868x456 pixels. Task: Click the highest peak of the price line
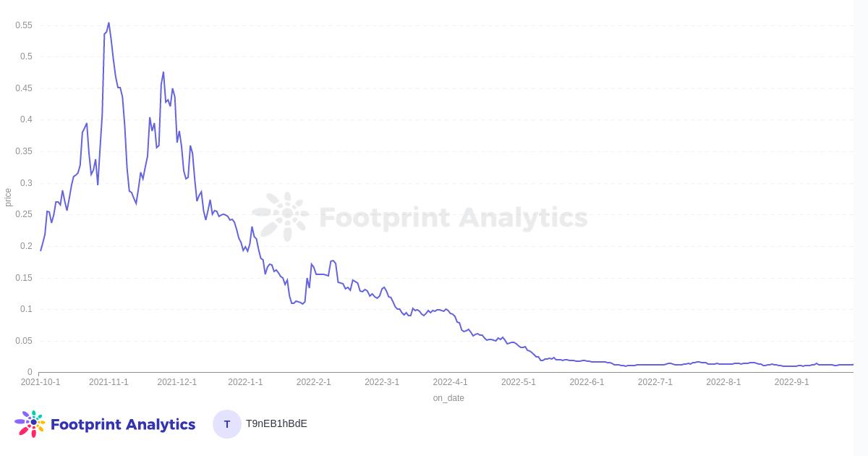pyautogui.click(x=109, y=23)
